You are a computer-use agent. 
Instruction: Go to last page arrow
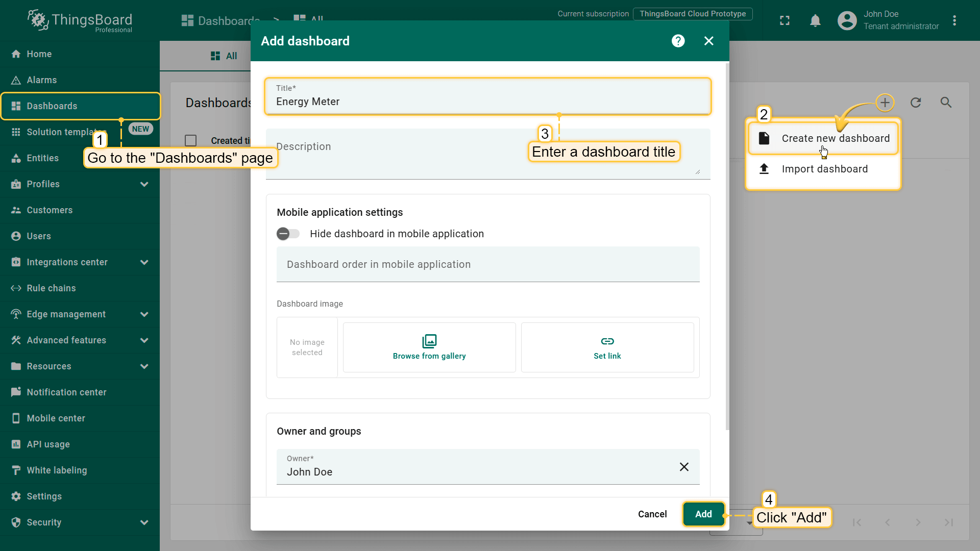point(949,522)
